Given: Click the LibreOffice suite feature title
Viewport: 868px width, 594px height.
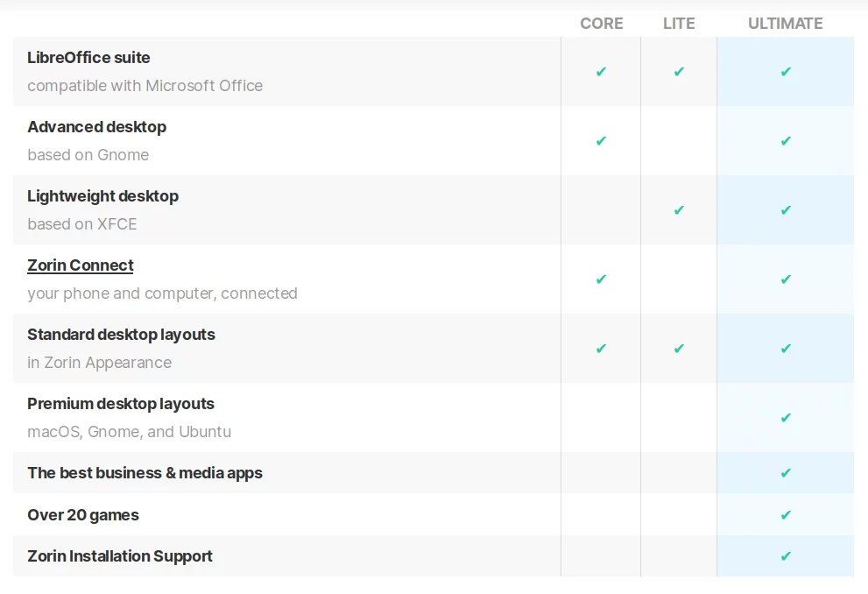Looking at the screenshot, I should (88, 58).
